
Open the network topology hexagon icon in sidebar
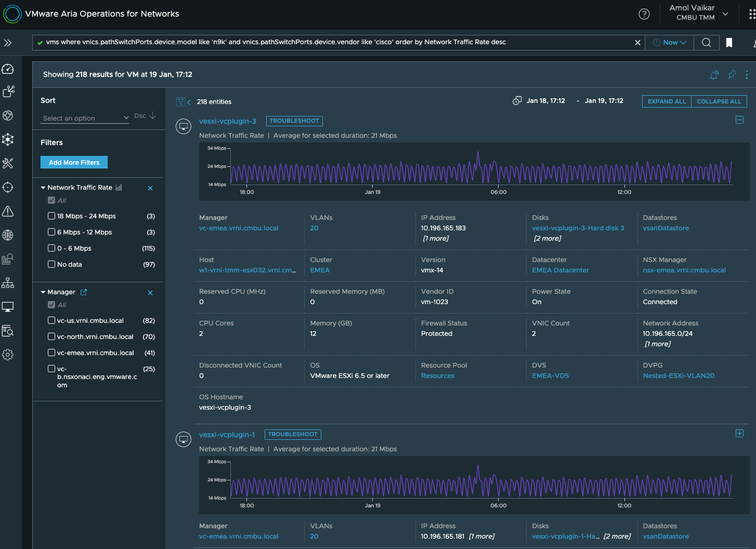(8, 139)
